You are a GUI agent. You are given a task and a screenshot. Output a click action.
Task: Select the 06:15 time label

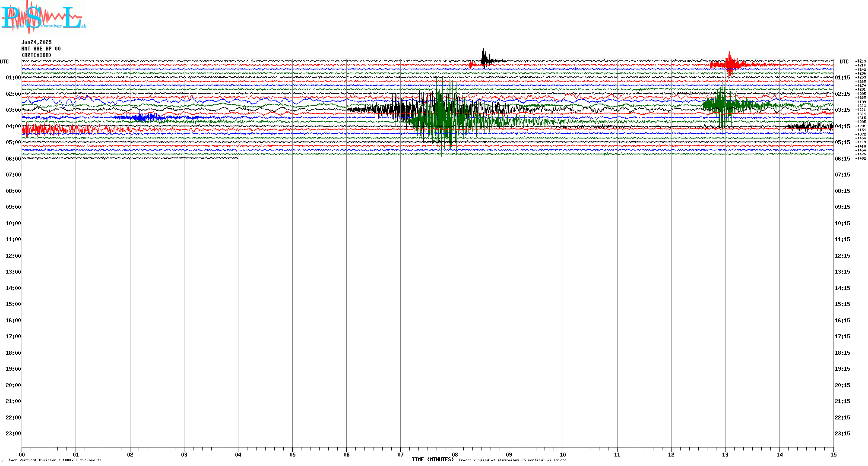[843, 159]
